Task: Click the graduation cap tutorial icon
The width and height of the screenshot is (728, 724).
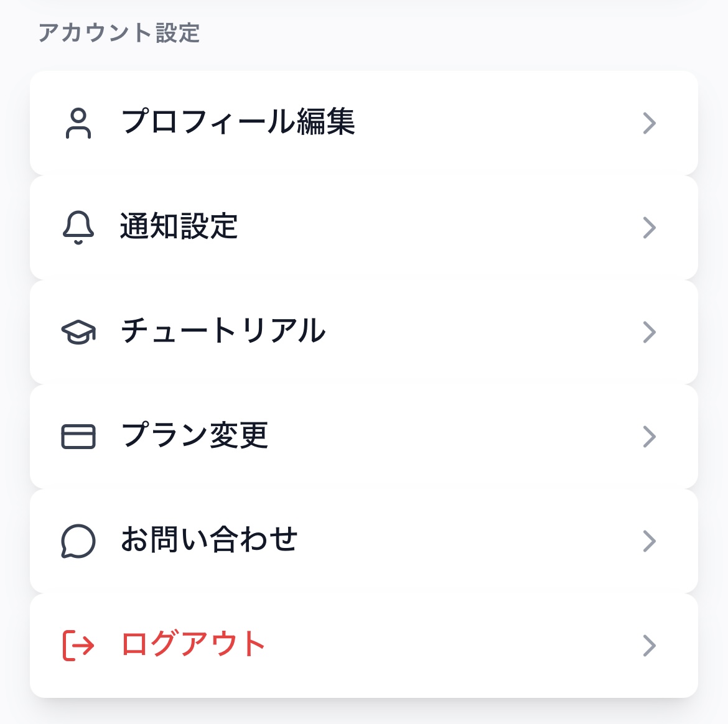Action: tap(78, 332)
